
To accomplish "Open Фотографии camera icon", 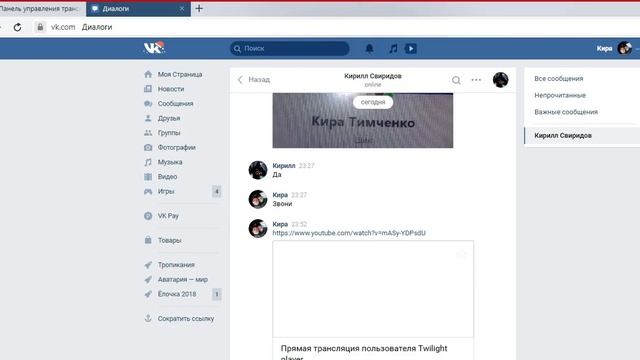I will coord(148,147).
